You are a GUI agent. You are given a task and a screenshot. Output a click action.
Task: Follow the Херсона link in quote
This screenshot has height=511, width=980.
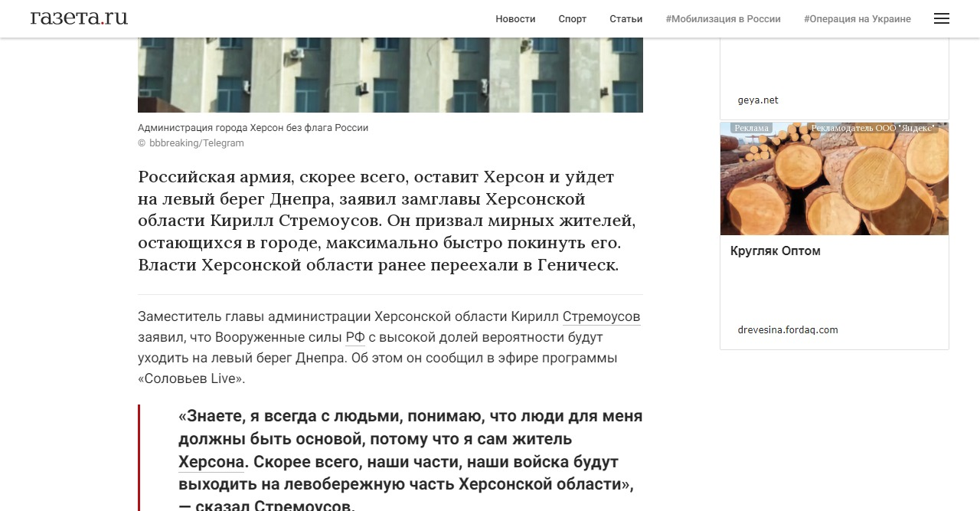(211, 462)
